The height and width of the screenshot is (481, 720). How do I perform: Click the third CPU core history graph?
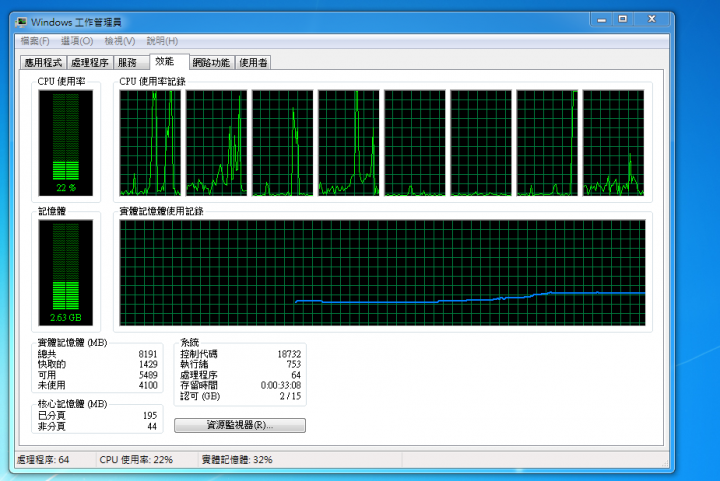pyautogui.click(x=282, y=143)
